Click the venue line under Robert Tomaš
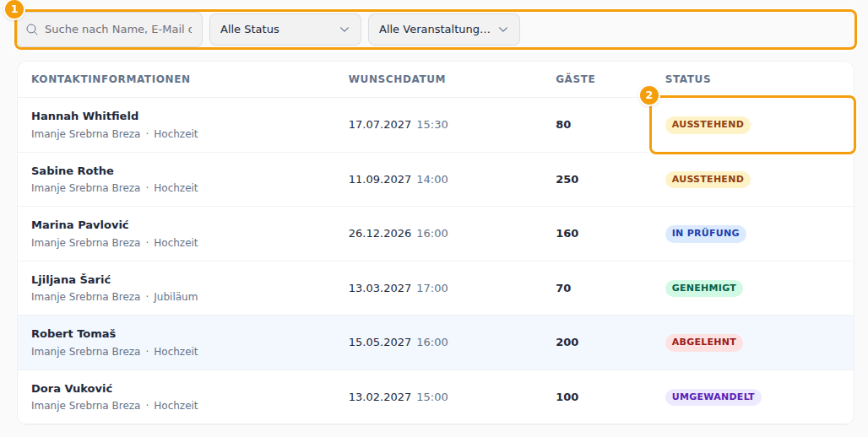 [x=115, y=352]
